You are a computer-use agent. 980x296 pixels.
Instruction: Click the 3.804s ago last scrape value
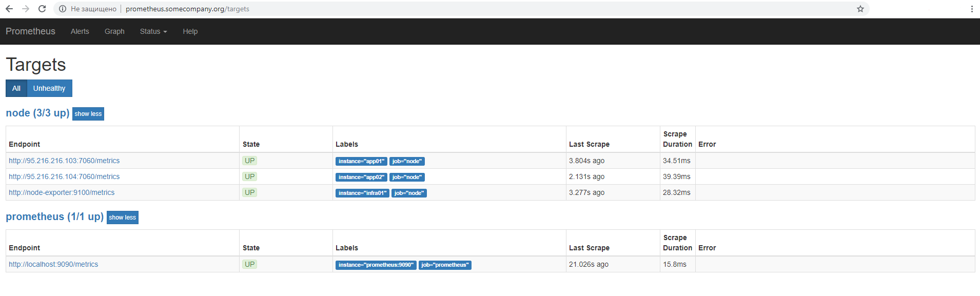586,161
